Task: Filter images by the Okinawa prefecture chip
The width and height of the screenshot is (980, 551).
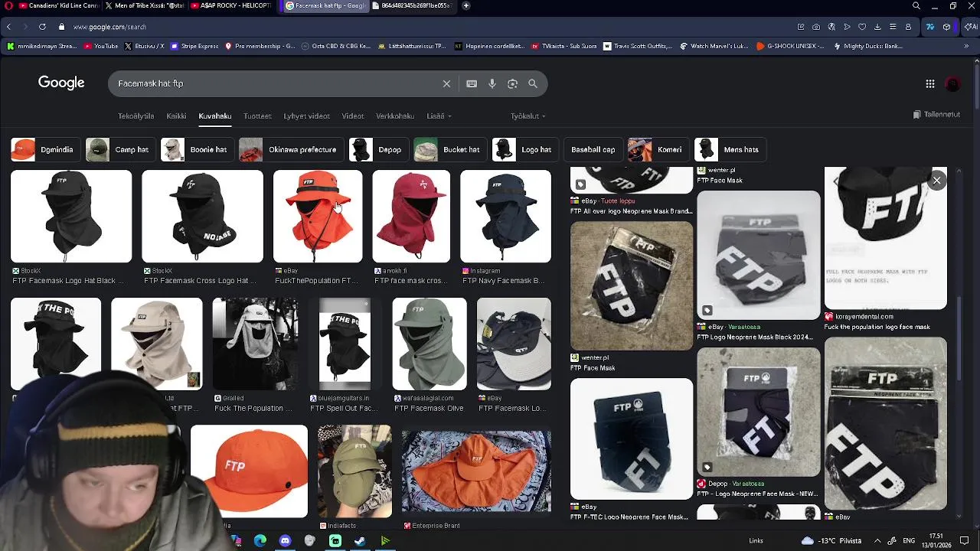Action: tap(289, 150)
